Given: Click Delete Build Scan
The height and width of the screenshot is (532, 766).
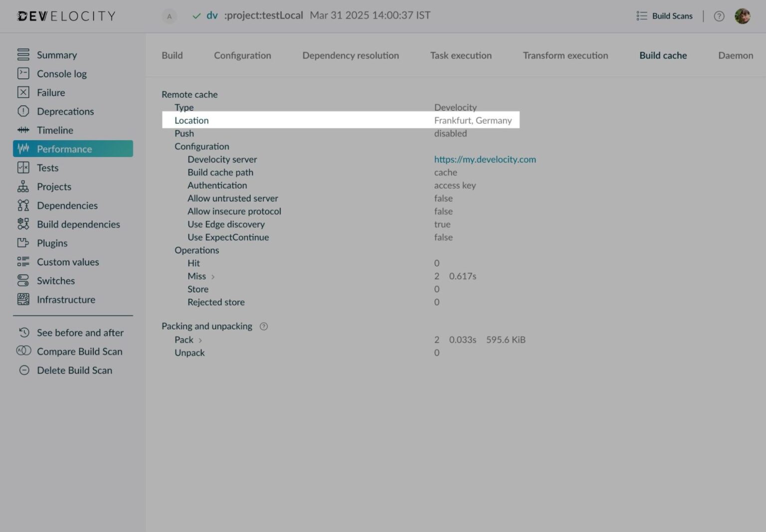Looking at the screenshot, I should [x=74, y=370].
